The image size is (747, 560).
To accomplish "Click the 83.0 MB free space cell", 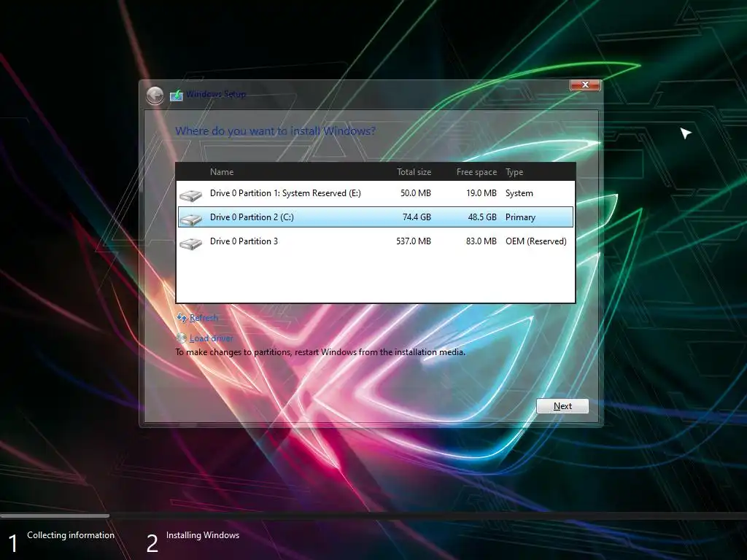I will (x=481, y=241).
